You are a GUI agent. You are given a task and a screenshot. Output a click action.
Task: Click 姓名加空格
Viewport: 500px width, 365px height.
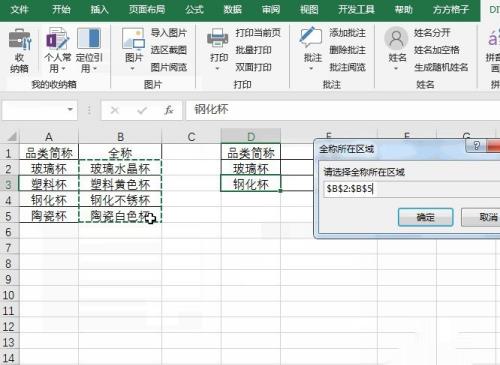[437, 50]
